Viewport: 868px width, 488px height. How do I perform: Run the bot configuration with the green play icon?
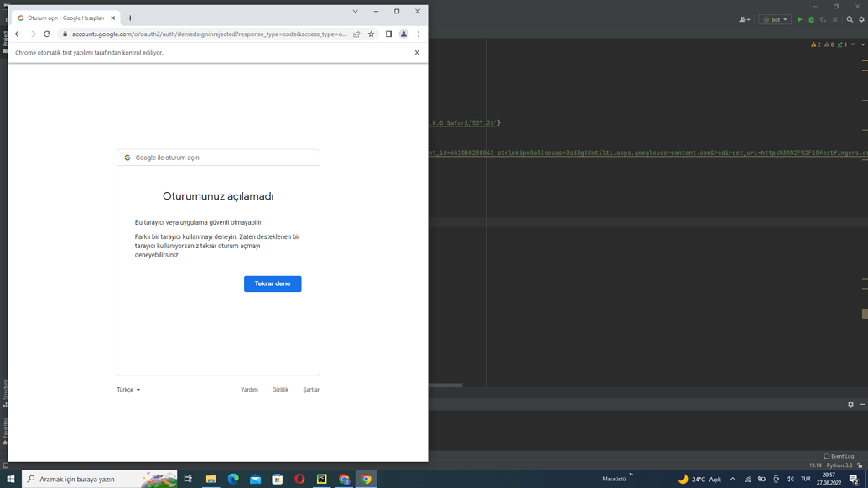tap(799, 19)
